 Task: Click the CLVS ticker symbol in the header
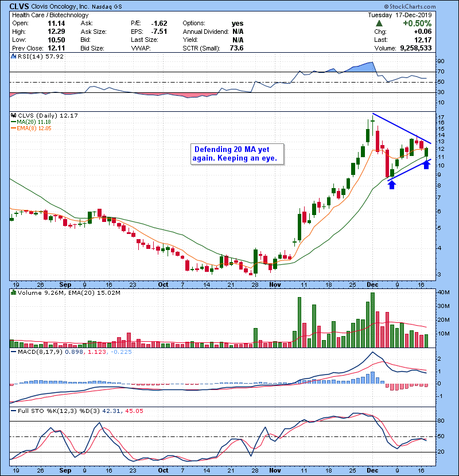(x=20, y=6)
